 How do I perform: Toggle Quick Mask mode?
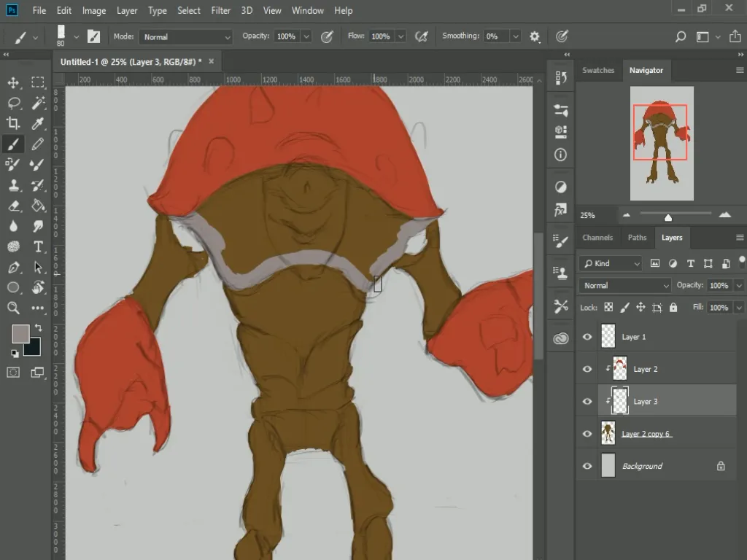click(x=13, y=373)
